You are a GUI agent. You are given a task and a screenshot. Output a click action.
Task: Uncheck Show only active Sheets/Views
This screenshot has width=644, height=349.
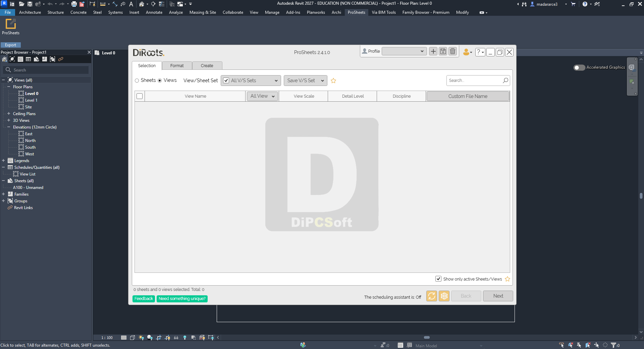pyautogui.click(x=438, y=279)
